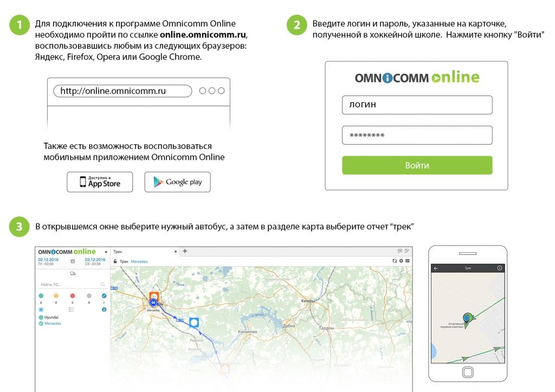This screenshot has width=555, height=392.
Task: Tap the phone home button
Action: tap(468, 372)
